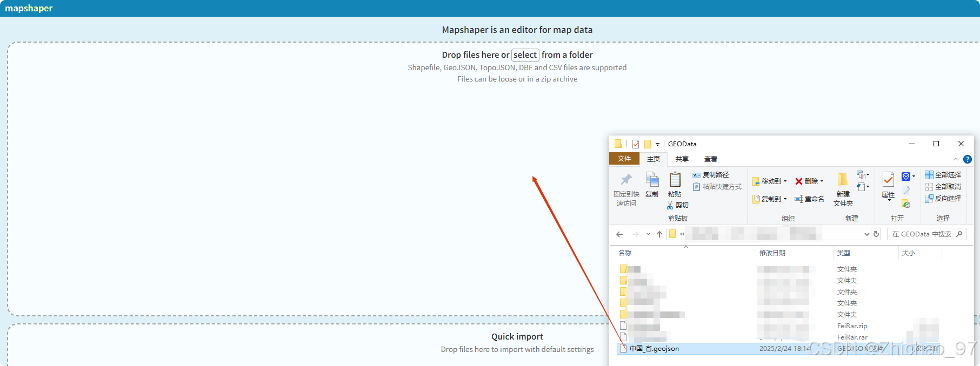Switch to the View (查看) tab
Image resolution: width=980 pixels, height=366 pixels.
[x=711, y=159]
